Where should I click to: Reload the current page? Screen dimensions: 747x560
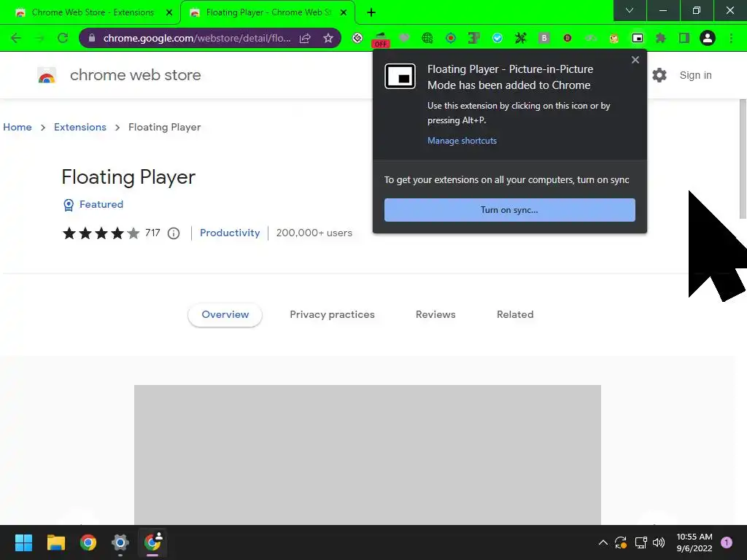pyautogui.click(x=63, y=38)
